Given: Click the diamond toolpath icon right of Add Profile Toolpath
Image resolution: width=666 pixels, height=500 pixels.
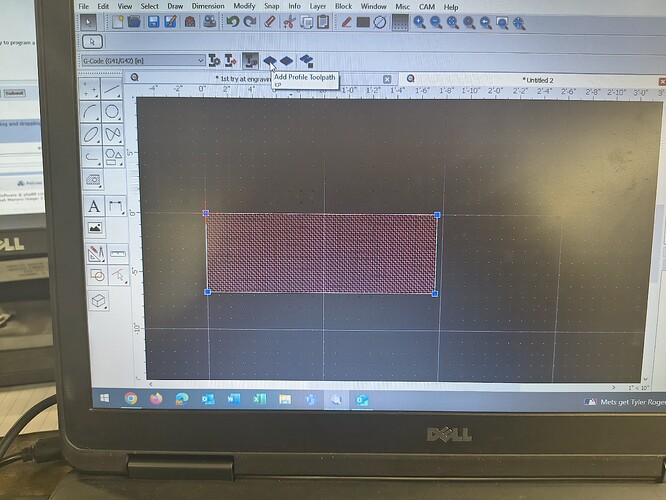Looking at the screenshot, I should pyautogui.click(x=287, y=61).
